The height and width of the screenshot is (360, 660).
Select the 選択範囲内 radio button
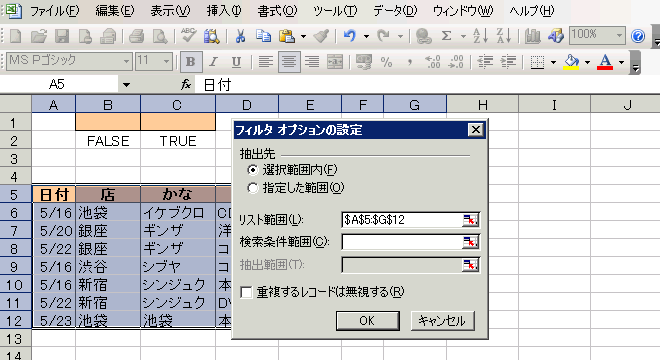[x=253, y=170]
